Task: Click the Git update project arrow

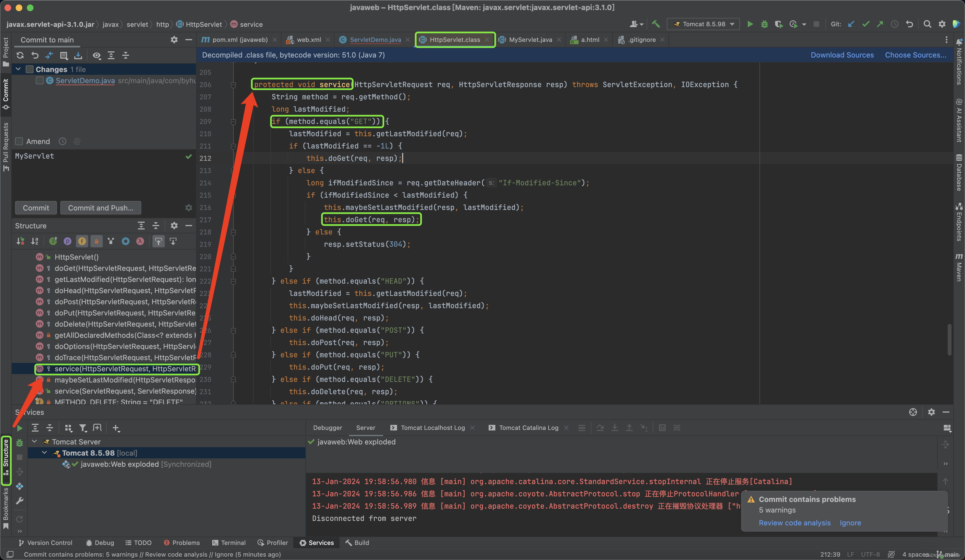Action: [x=851, y=24]
